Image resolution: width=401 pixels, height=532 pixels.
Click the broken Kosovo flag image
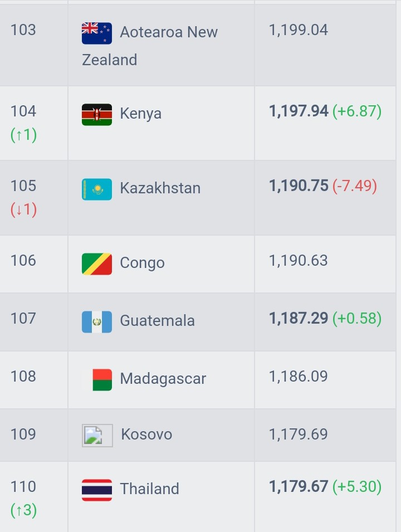pos(97,435)
